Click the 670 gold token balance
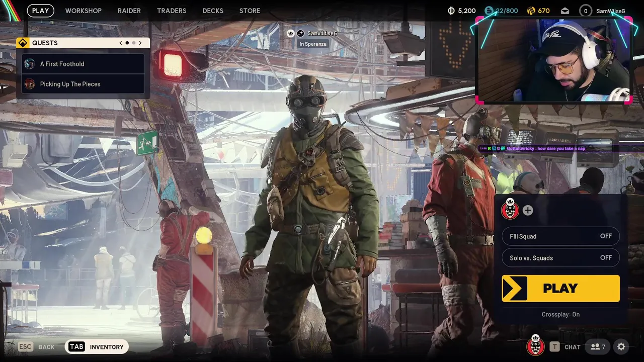 544,11
